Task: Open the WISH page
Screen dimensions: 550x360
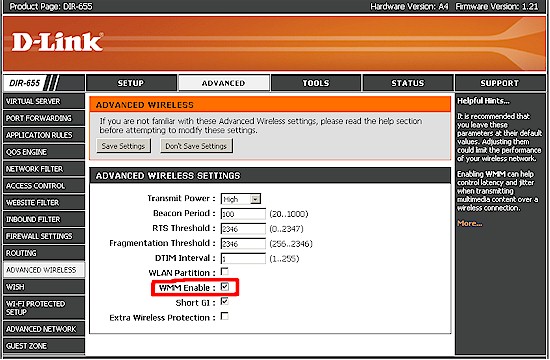Action: (x=44, y=287)
